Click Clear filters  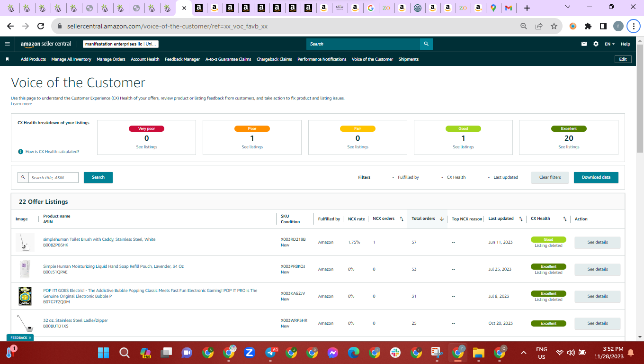(x=550, y=177)
